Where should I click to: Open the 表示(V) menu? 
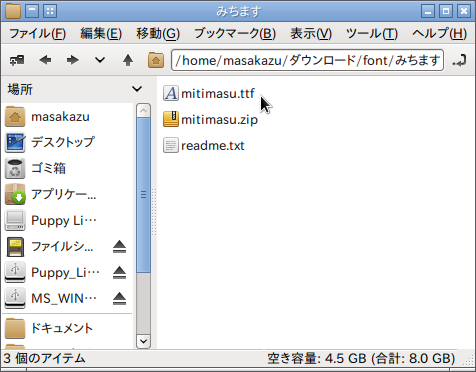311,34
